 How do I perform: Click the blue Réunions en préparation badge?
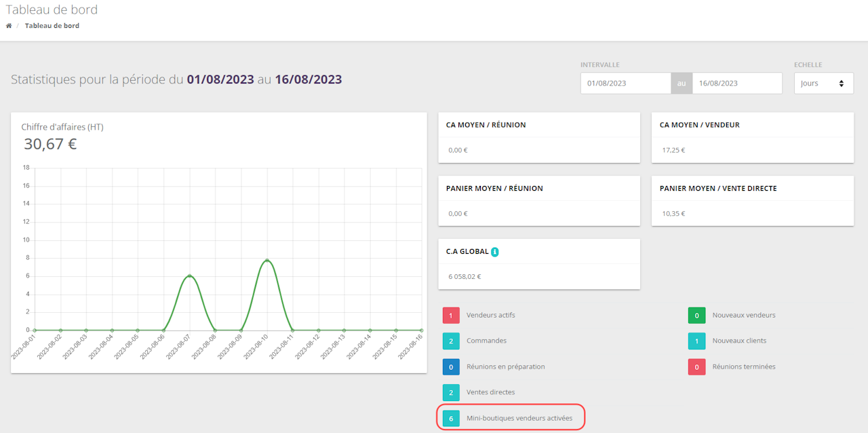(451, 366)
